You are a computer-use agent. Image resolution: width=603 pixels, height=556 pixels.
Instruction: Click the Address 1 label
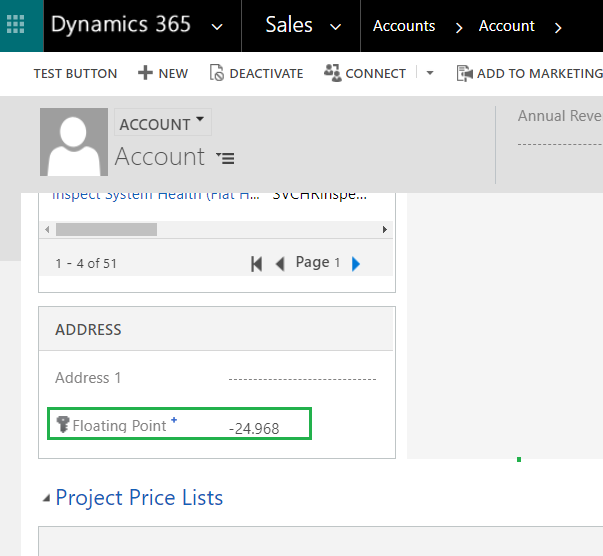click(88, 378)
